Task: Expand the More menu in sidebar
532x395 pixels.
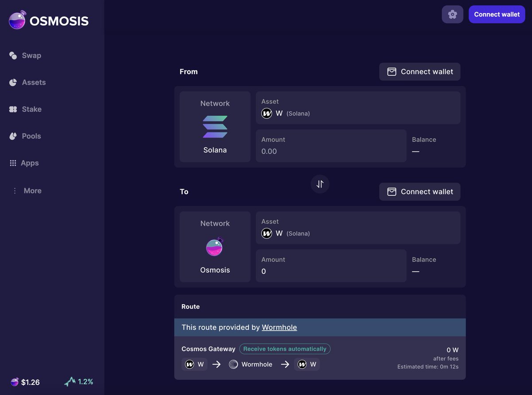Action: click(27, 190)
